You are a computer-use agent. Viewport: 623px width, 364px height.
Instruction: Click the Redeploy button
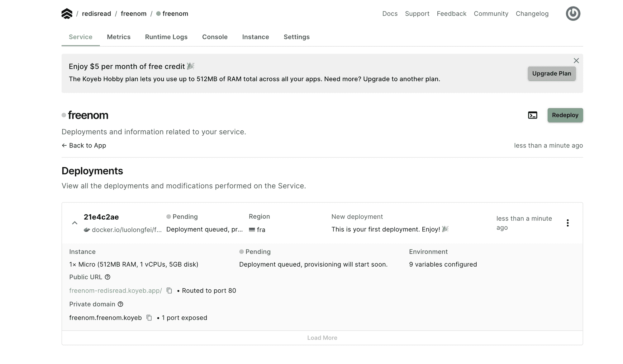565,115
